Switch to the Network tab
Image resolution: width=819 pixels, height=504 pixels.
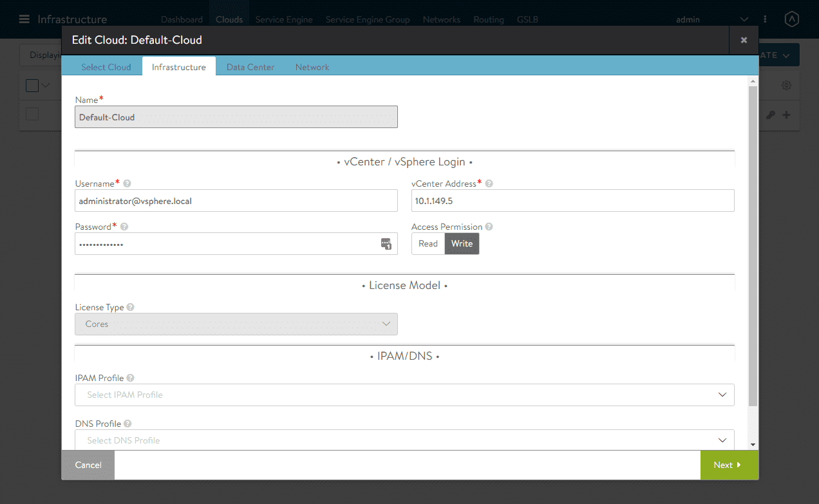tap(312, 67)
